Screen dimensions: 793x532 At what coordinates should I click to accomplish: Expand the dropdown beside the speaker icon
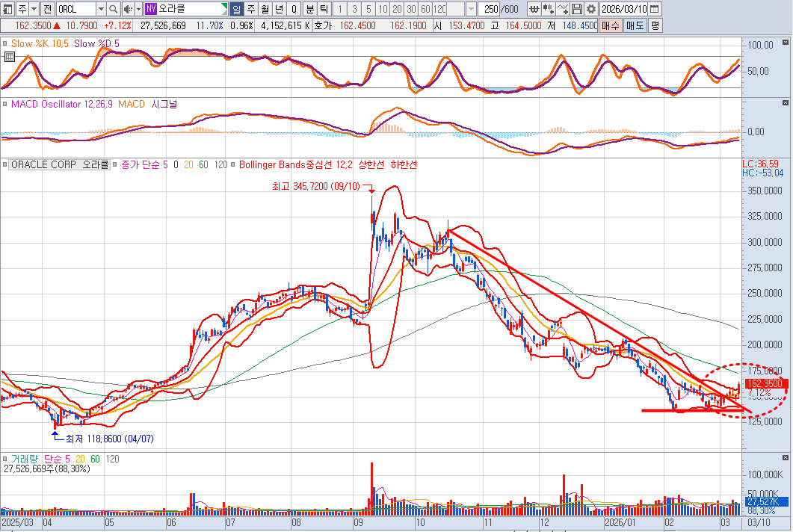pyautogui.click(x=138, y=9)
